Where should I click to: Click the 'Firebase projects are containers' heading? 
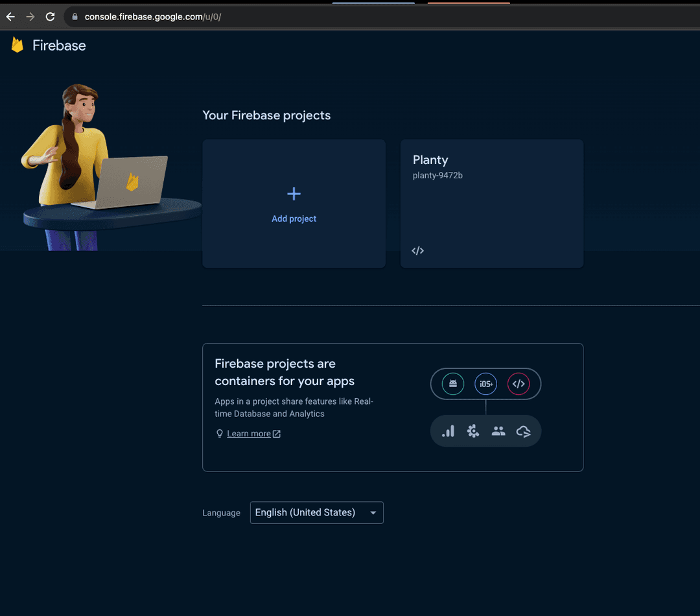285,372
